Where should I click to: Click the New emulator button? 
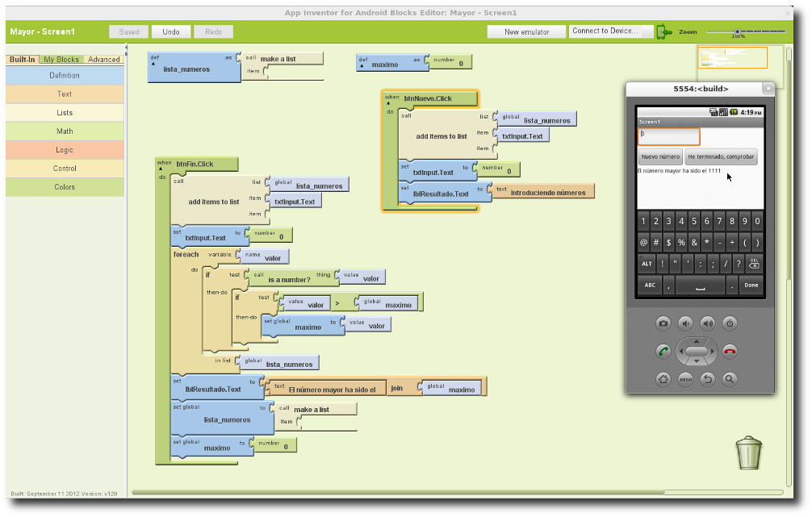[526, 32]
